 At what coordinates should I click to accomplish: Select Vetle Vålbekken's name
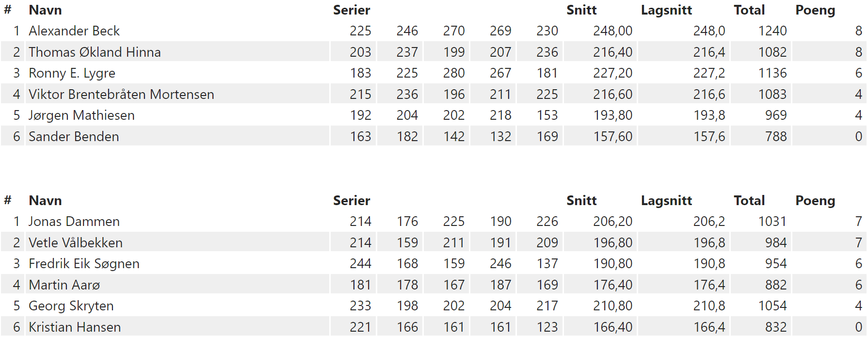[76, 242]
